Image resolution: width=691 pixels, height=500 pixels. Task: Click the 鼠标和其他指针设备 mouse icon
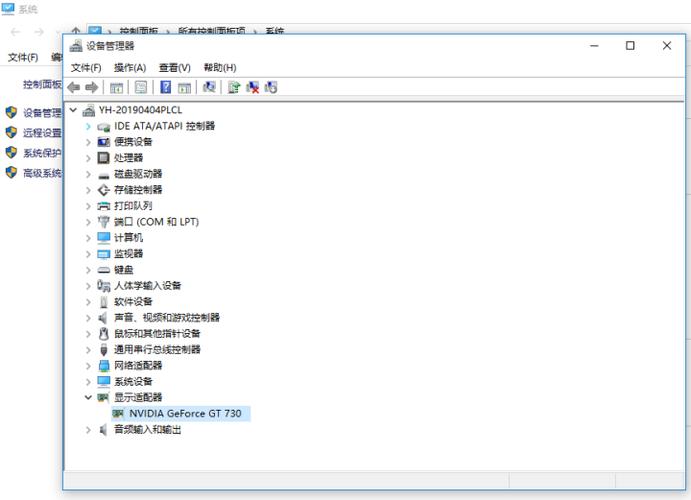tap(104, 333)
